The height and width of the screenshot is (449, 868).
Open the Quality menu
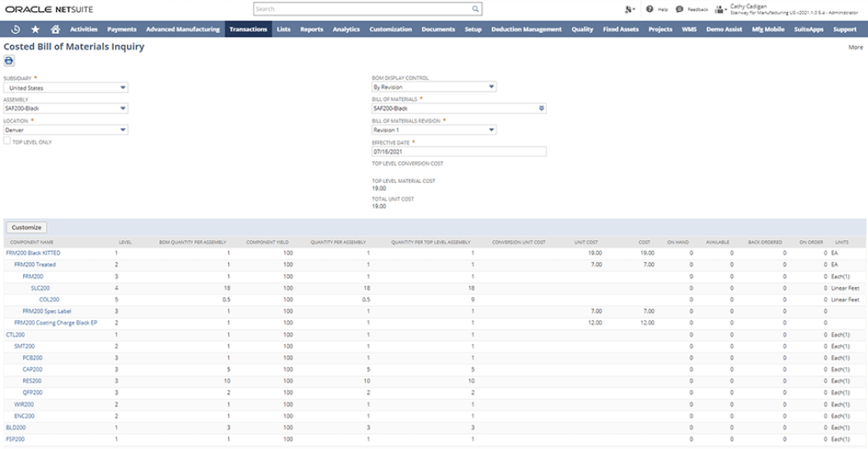click(x=582, y=29)
